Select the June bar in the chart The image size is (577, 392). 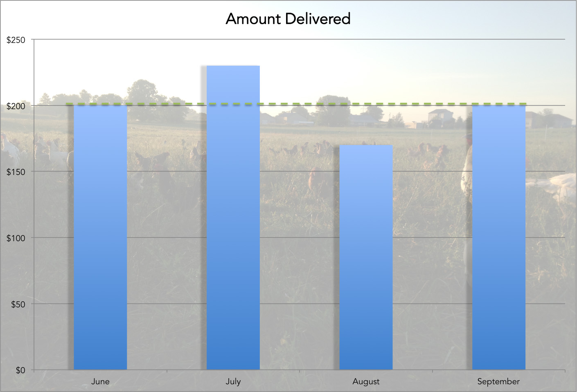(x=100, y=237)
